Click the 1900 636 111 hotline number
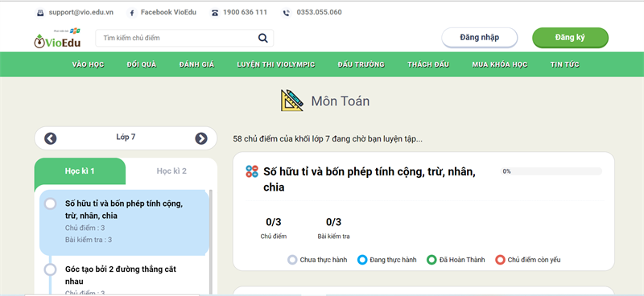This screenshot has width=644, height=296. point(245,12)
